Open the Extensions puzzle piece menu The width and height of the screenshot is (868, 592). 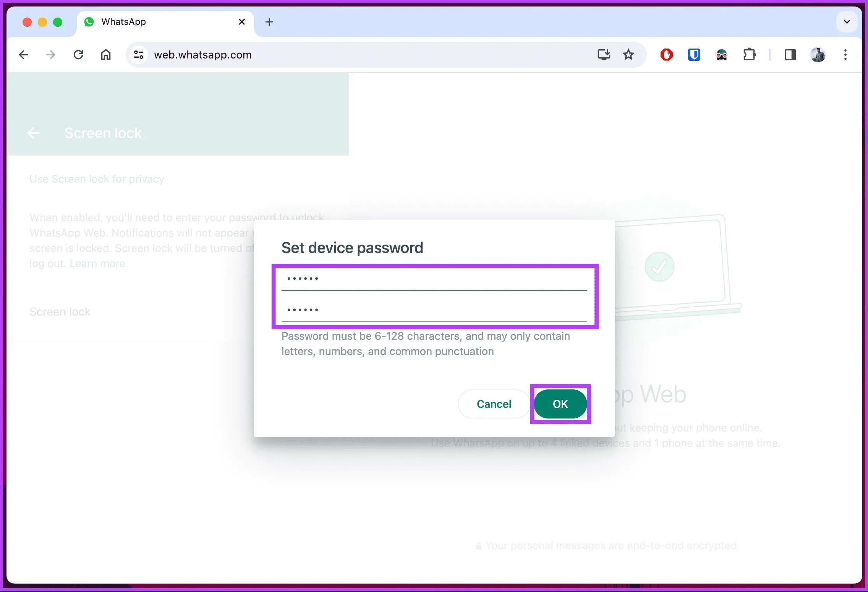pos(749,55)
